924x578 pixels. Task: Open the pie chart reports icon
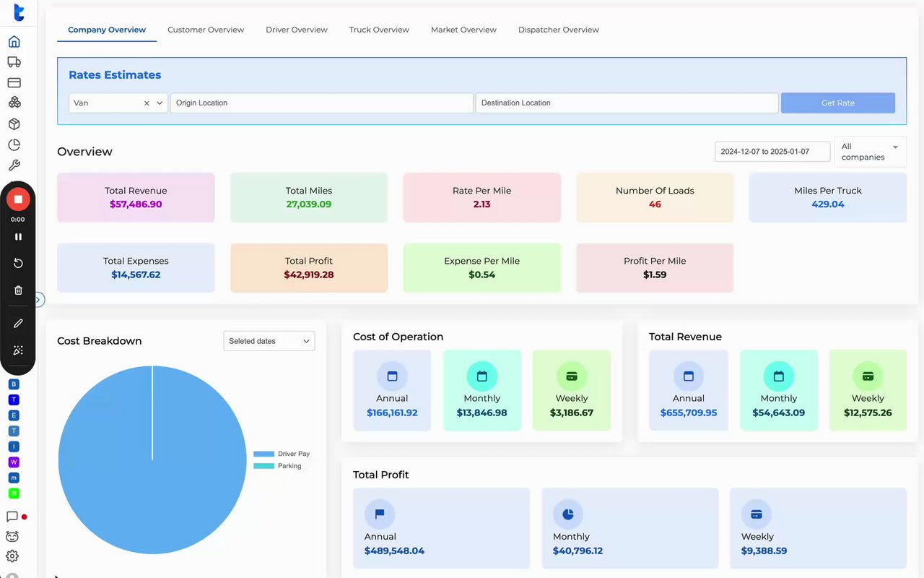(14, 145)
